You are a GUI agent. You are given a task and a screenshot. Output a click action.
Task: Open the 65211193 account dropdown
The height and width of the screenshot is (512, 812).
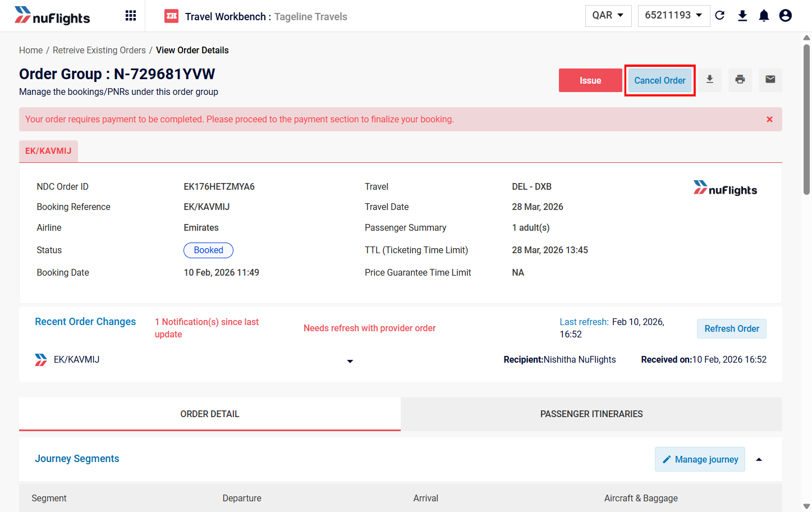pyautogui.click(x=673, y=16)
